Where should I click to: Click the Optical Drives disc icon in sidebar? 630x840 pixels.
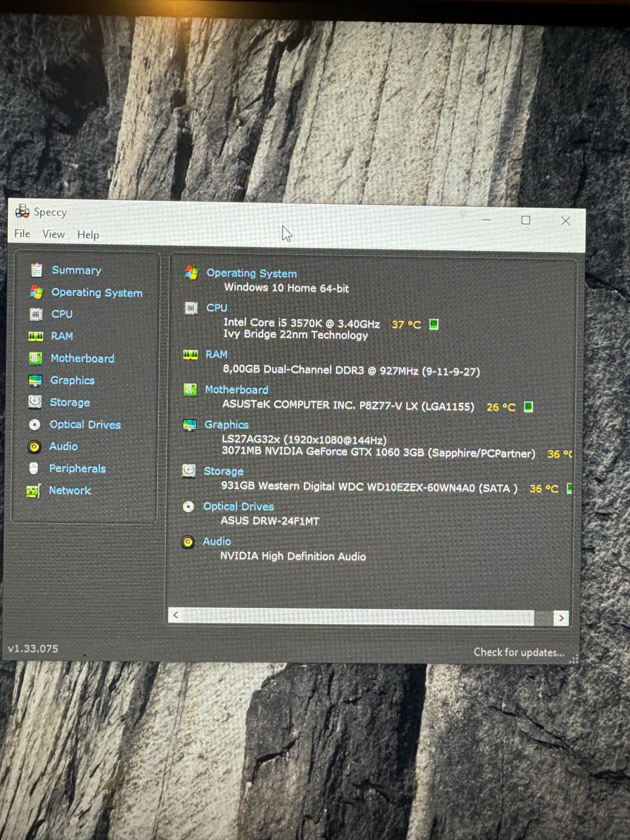pos(35,425)
